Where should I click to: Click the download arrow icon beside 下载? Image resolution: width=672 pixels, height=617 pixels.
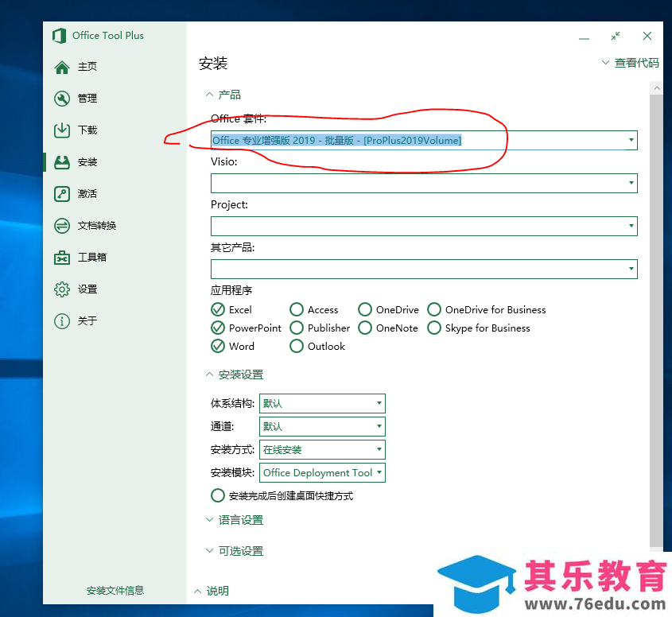point(62,130)
